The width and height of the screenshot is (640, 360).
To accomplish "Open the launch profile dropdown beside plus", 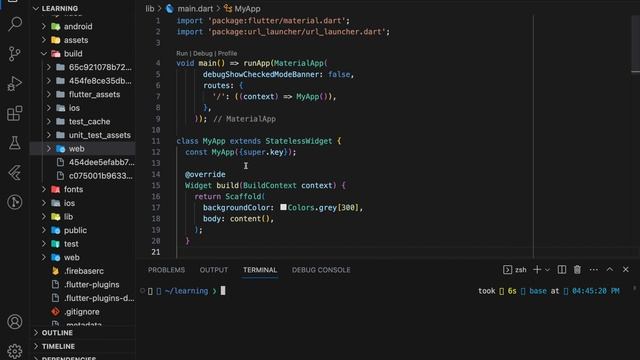I will [547, 270].
